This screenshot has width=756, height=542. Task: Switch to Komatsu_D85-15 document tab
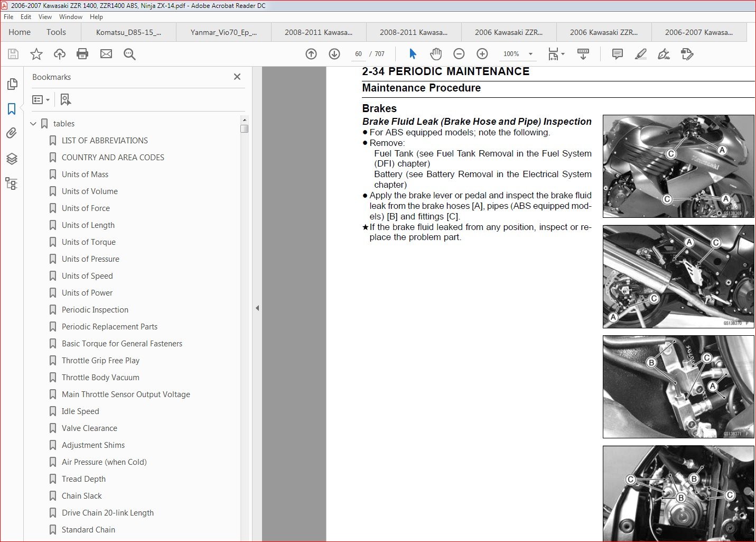pos(128,32)
